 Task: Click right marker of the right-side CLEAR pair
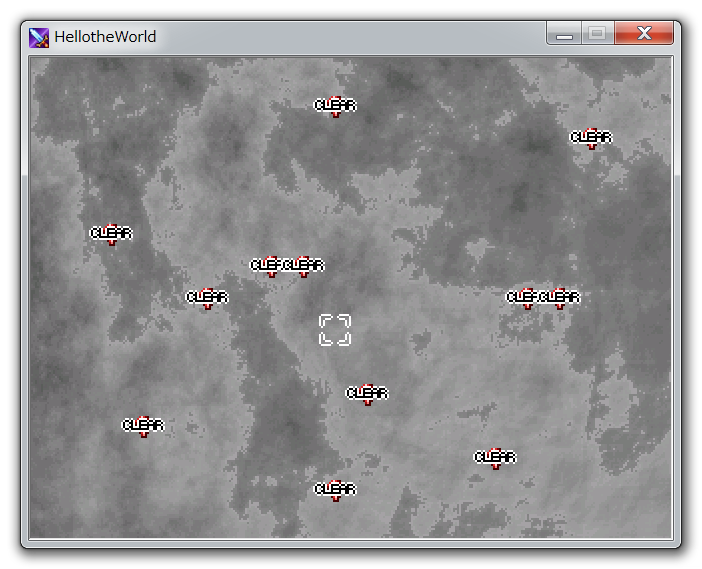[x=560, y=298]
